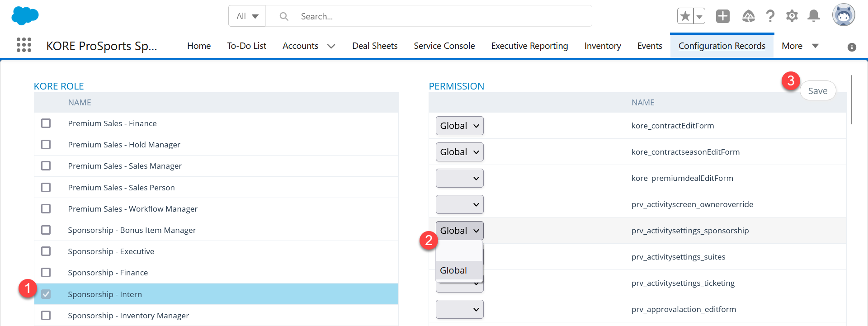Screen dimensions: 868x326
Task: Open the Events tab
Action: (650, 46)
